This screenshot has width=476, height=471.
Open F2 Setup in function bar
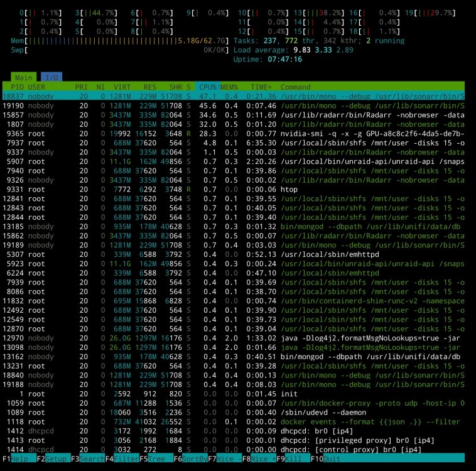coord(53,458)
